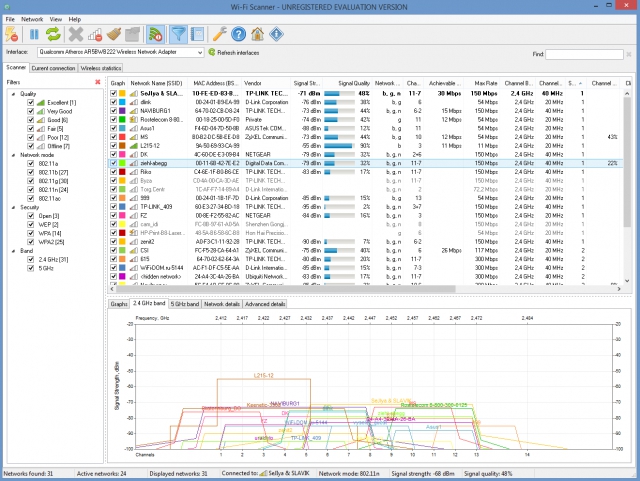Click the blue diamond info icon
The height and width of the screenshot is (481, 640).
276,34
